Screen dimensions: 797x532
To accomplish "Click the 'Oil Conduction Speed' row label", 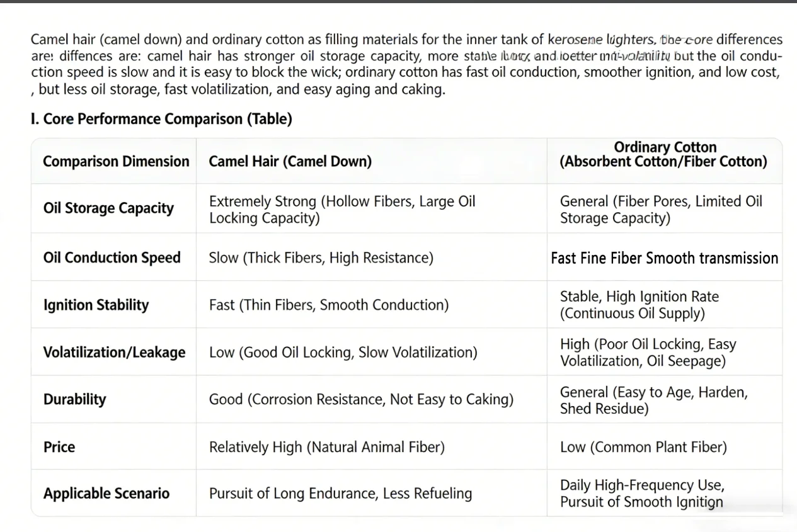I will (112, 258).
